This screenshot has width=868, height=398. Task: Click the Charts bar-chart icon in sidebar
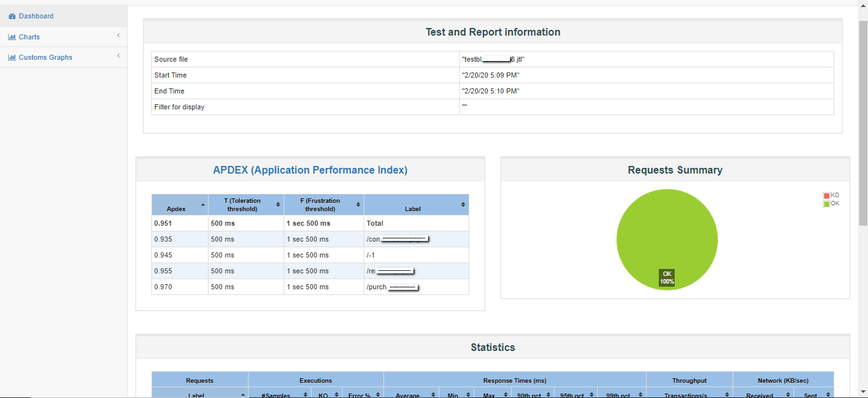11,36
